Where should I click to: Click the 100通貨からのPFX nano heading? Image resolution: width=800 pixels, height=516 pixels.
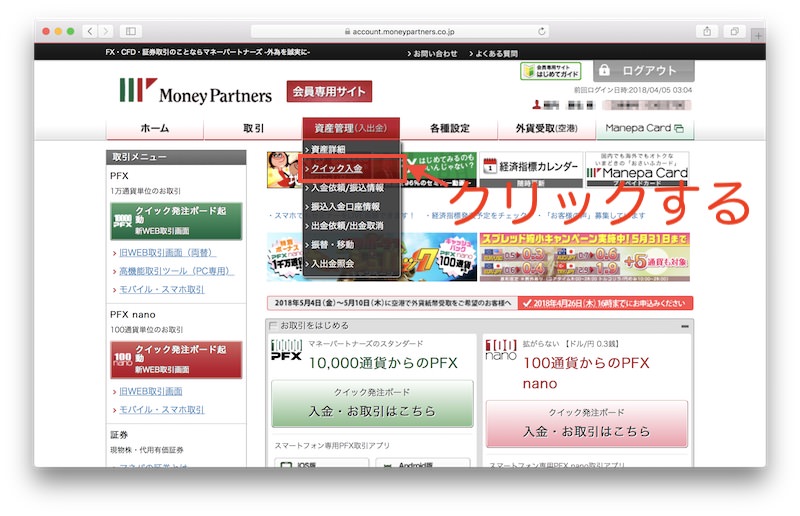pyautogui.click(x=586, y=373)
